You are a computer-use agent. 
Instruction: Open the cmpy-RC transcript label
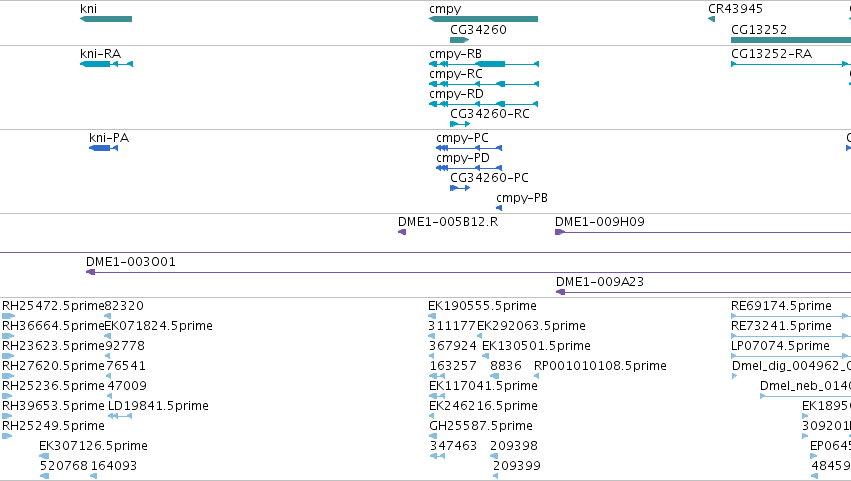456,74
